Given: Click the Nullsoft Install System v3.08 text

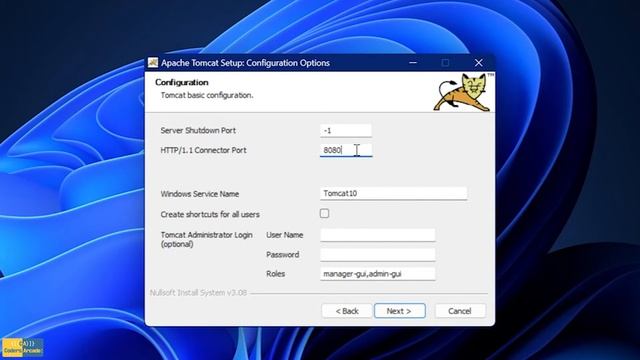Looking at the screenshot, I should click(198, 293).
